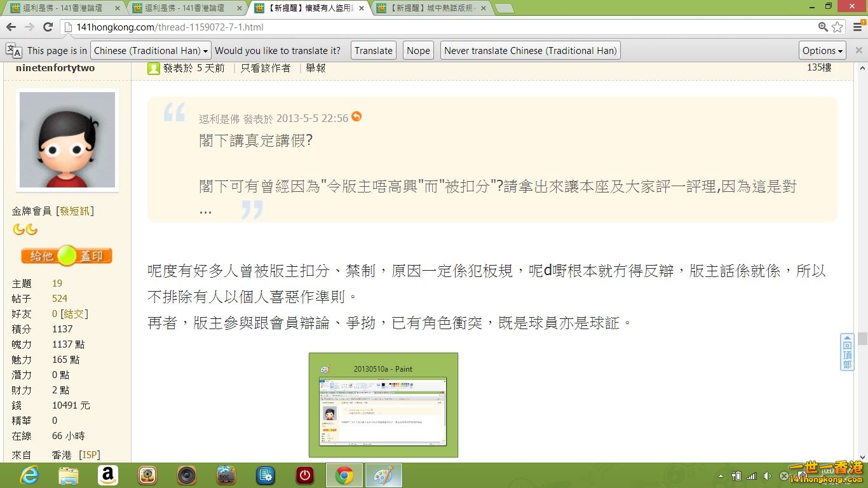868x488 pixels.
Task: Click the 舉報 report link
Action: coord(316,68)
